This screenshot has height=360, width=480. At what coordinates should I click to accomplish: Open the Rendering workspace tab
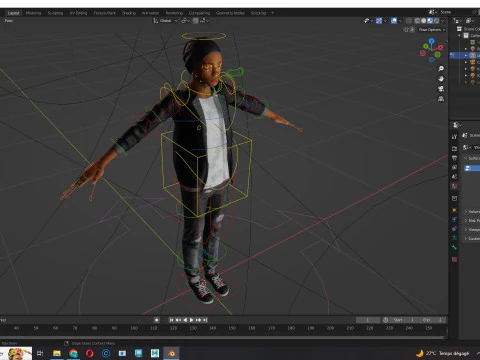pyautogui.click(x=174, y=13)
